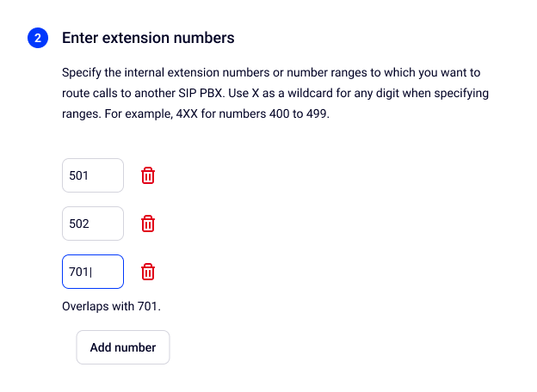The width and height of the screenshot is (537, 392).
Task: Focus the input field containing 501
Action: pyautogui.click(x=92, y=176)
